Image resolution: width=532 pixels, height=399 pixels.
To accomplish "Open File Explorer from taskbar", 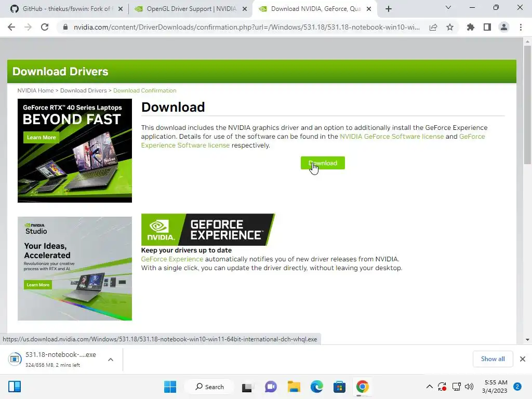I will 294,387.
